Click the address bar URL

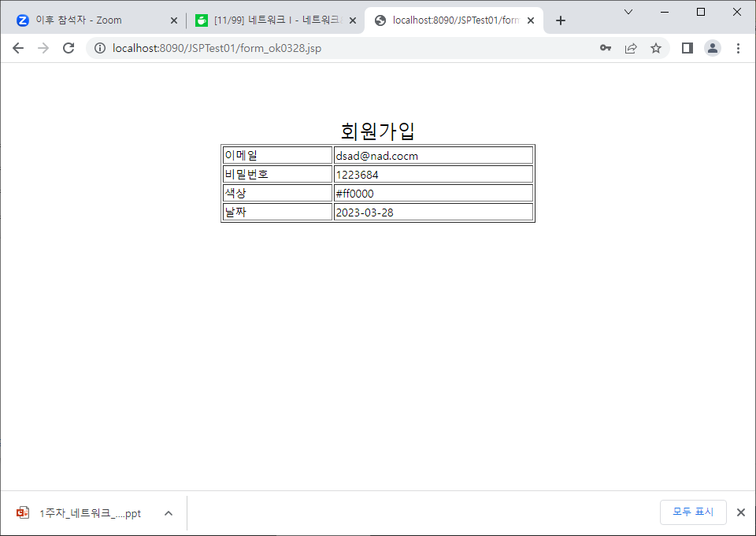(217, 48)
